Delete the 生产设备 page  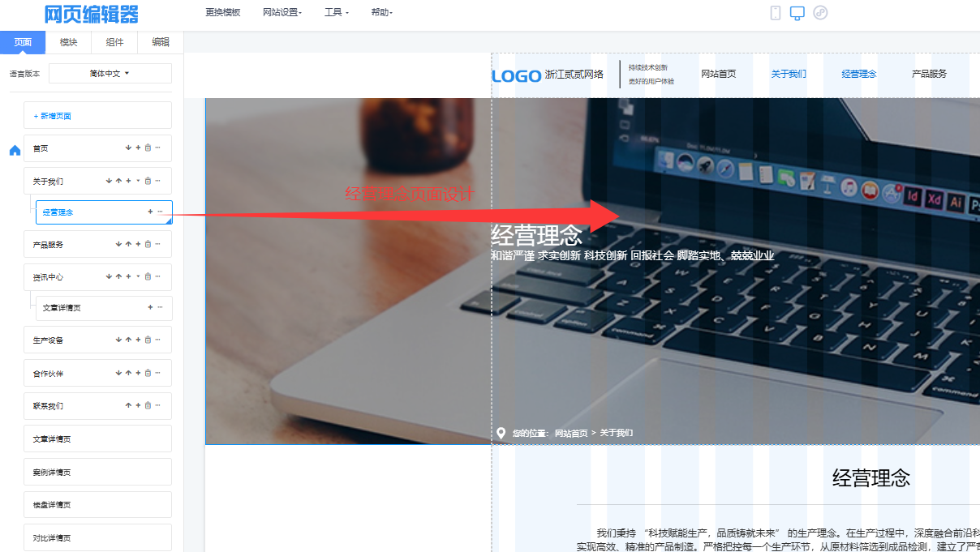pyautogui.click(x=148, y=340)
